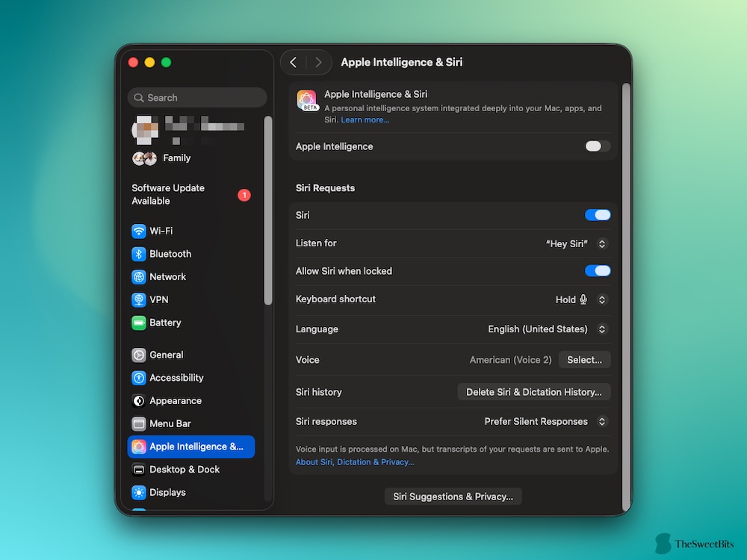
Task: Click the VPN sidebar icon
Action: [x=139, y=300]
